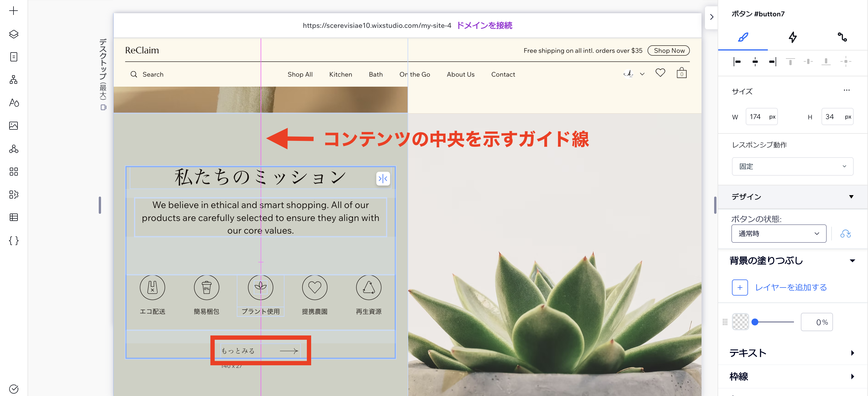868x396 pixels.
Task: Collapse the 背景の塗りつぶし section
Action: (x=852, y=260)
